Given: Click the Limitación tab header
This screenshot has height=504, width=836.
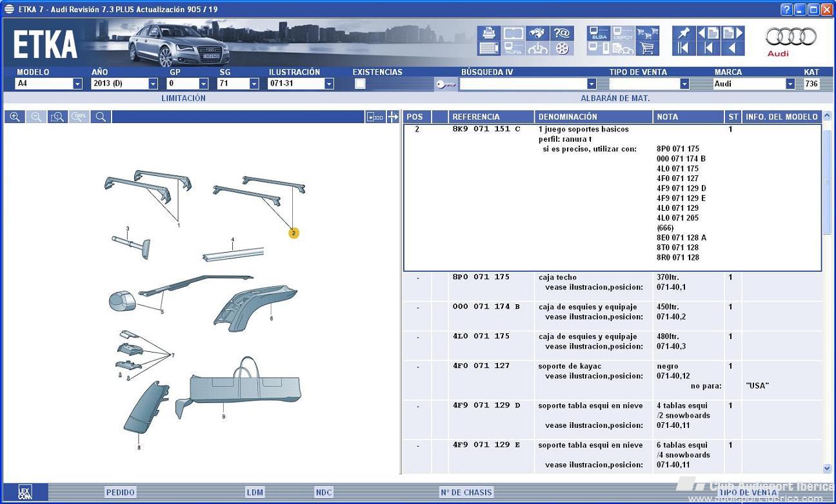Looking at the screenshot, I should (183, 99).
